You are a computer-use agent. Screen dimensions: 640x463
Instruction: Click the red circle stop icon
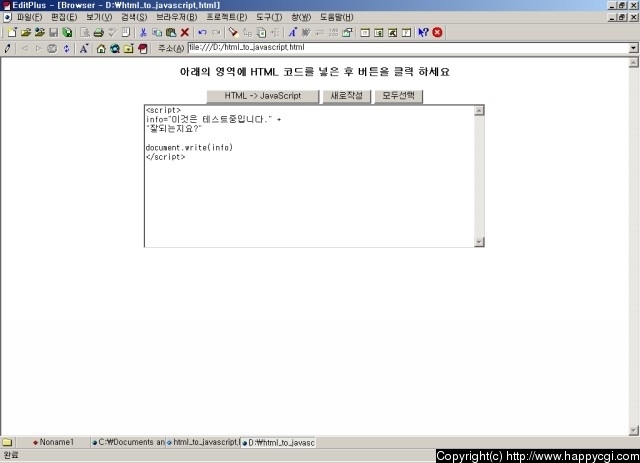[x=437, y=32]
